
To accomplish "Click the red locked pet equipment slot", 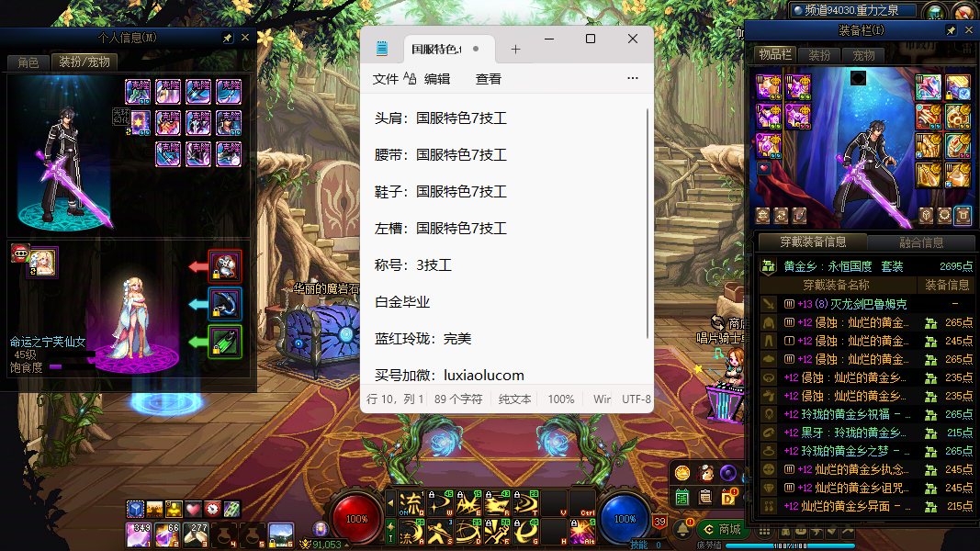I will tap(225, 266).
